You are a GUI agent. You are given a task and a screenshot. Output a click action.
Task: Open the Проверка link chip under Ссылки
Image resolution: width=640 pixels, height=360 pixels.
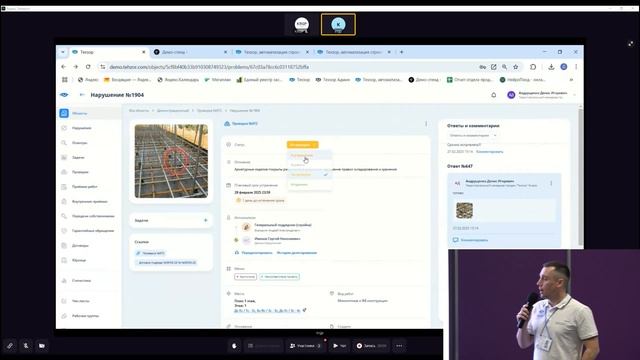pyautogui.click(x=151, y=253)
